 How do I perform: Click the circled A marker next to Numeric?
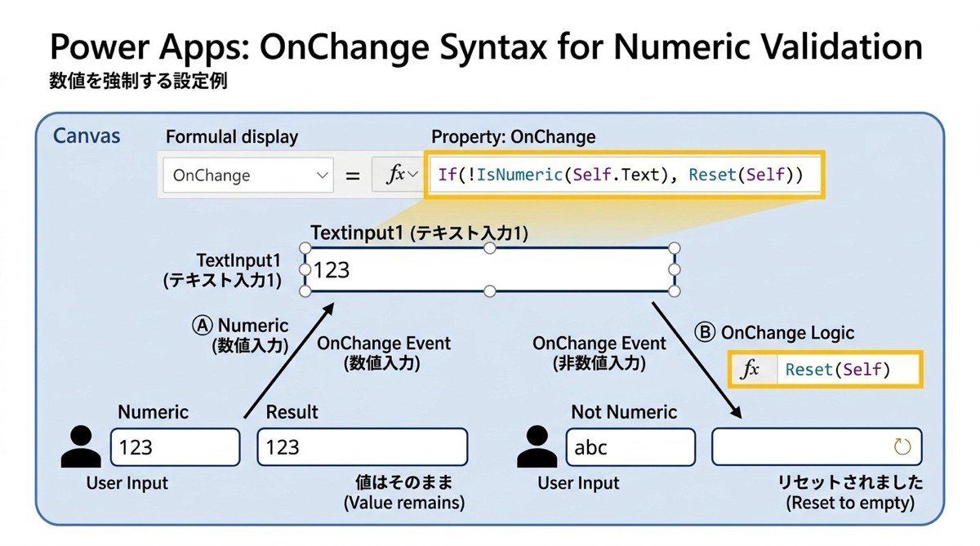point(202,326)
